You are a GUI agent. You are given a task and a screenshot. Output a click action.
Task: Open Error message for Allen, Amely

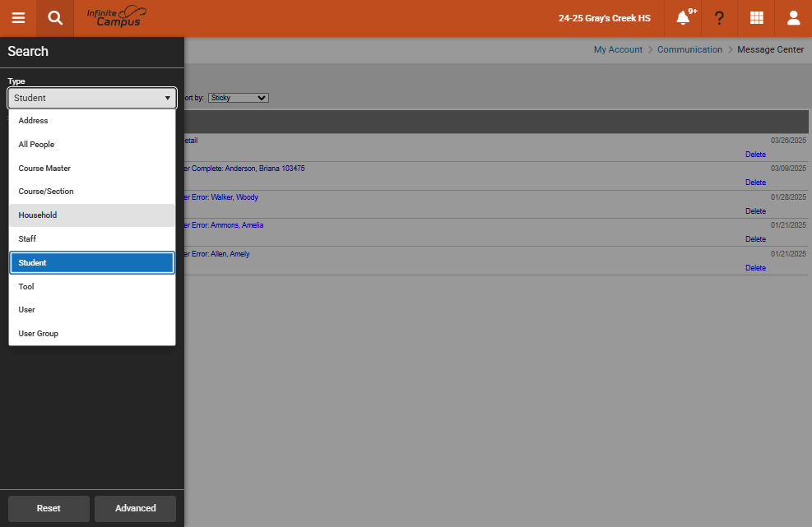217,254
